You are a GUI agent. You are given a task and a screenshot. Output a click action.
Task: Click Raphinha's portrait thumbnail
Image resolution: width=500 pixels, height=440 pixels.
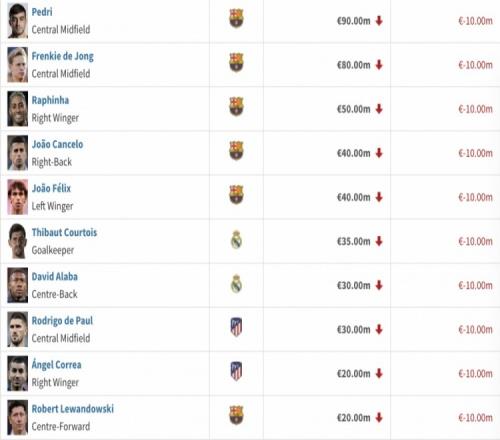coord(18,109)
